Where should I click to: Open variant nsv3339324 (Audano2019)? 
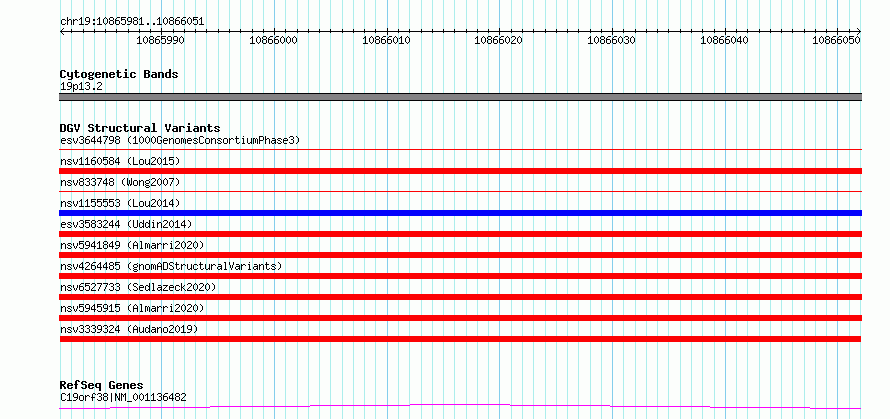(129, 329)
